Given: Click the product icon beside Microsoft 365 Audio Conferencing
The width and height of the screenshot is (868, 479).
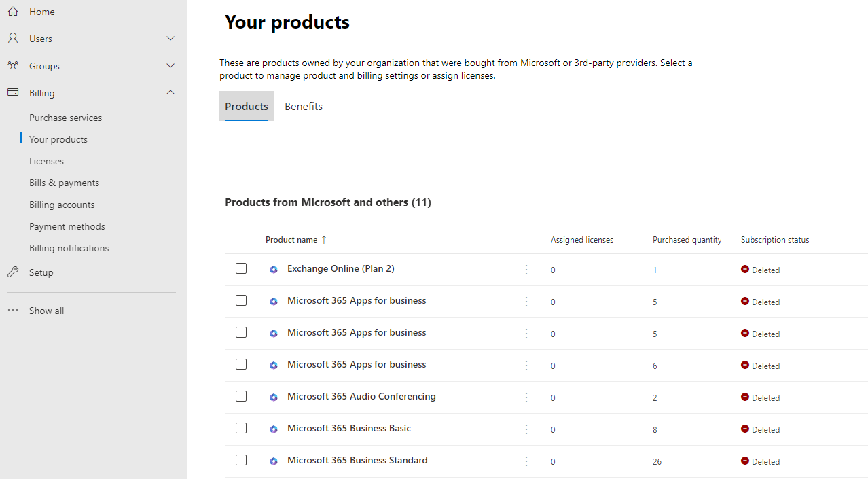Looking at the screenshot, I should coord(273,397).
